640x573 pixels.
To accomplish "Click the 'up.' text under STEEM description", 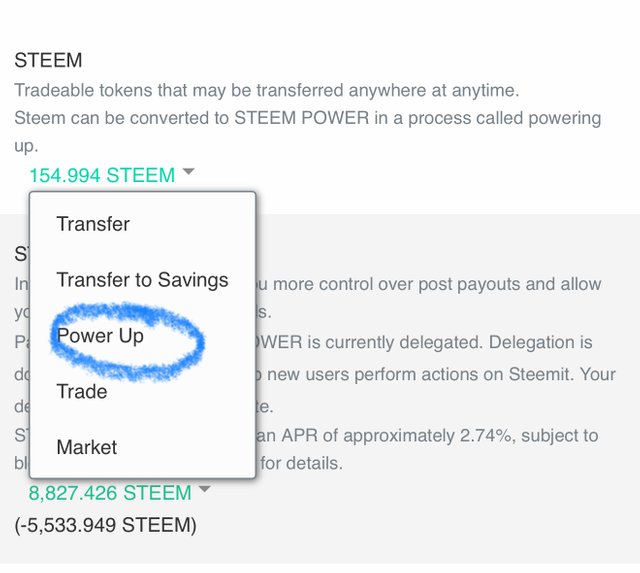I will [26, 147].
